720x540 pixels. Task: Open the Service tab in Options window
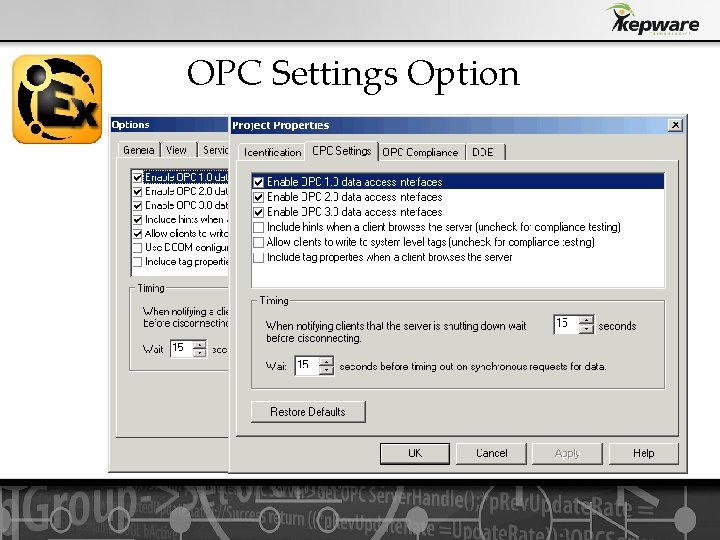214,150
